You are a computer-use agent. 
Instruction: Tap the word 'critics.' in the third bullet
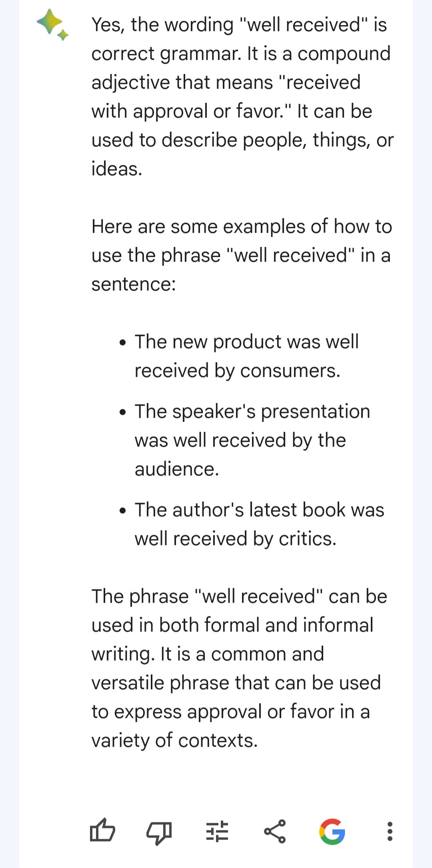point(308,539)
